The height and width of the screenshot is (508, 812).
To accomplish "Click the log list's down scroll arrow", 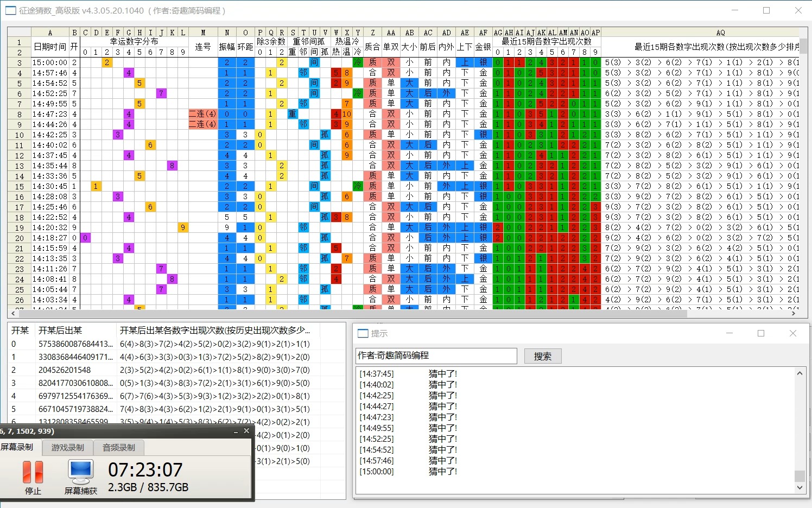I will (x=800, y=487).
